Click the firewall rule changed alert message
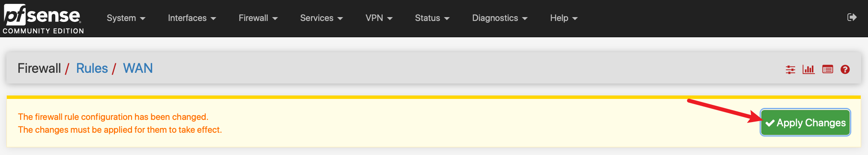Viewport: 868px width, 155px height. point(120,123)
